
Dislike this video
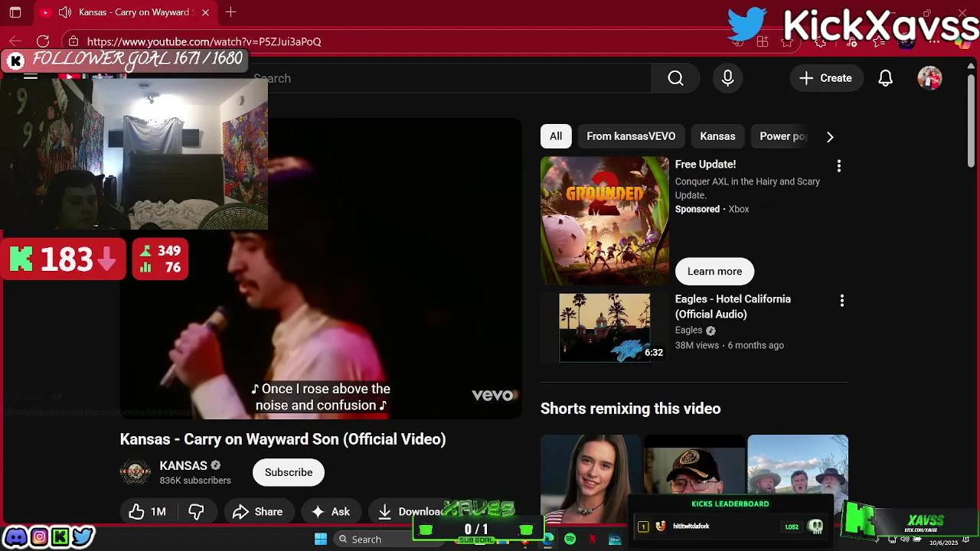[x=196, y=512]
